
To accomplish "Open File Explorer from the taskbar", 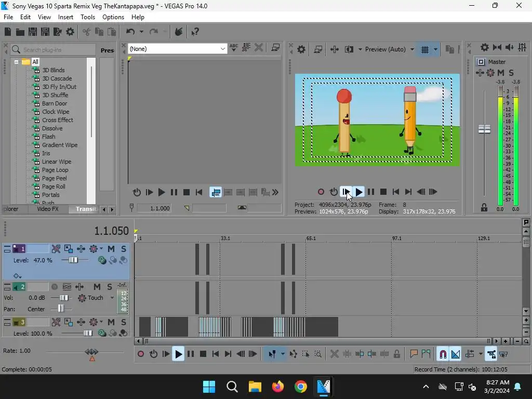I will tap(255, 387).
